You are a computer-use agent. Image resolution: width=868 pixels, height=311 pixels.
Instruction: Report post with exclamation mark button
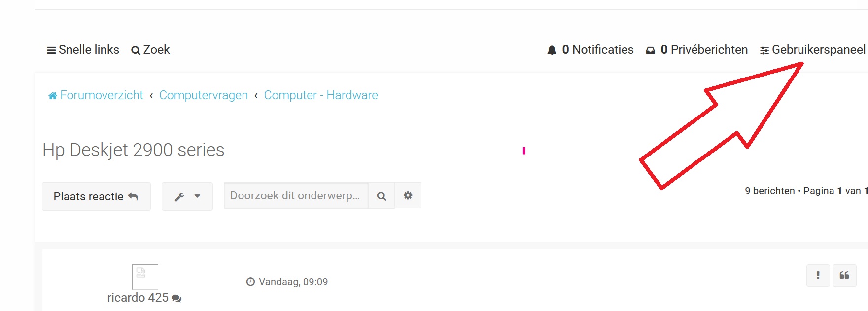818,275
